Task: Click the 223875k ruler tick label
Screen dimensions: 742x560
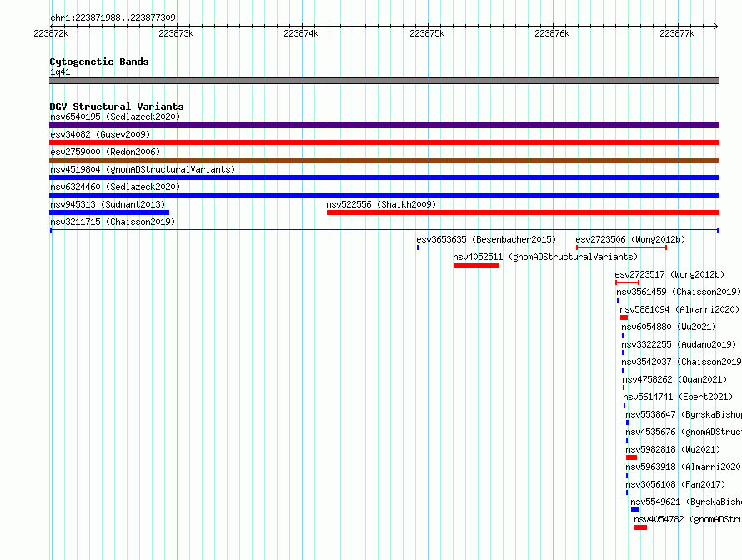Action: click(x=427, y=33)
